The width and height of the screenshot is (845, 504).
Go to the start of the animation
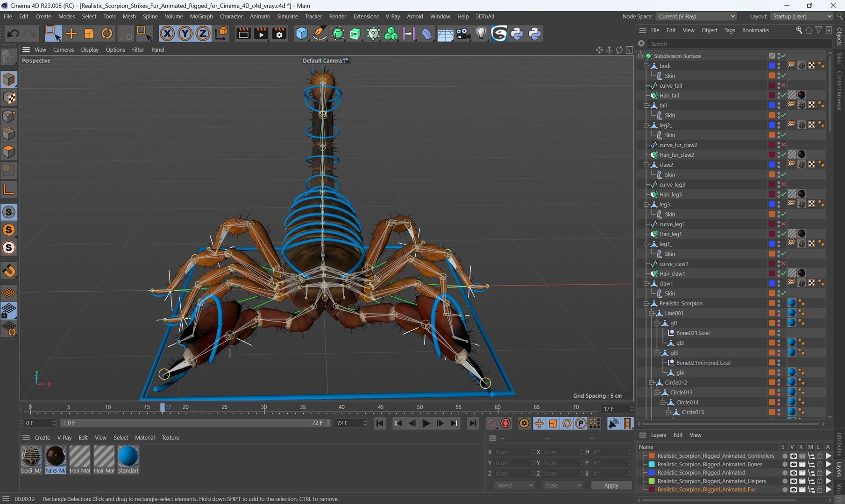point(380,423)
